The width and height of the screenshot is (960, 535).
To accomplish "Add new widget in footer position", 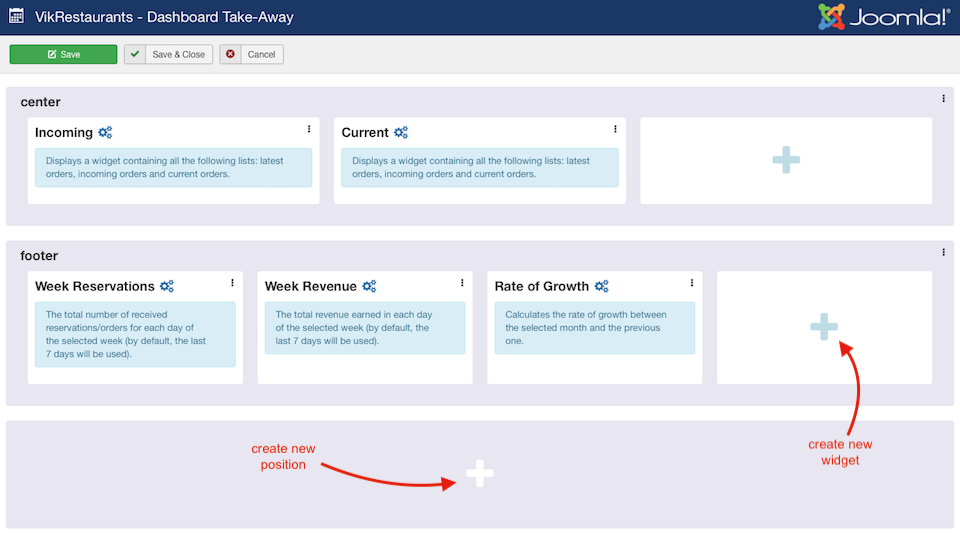I will pos(824,326).
